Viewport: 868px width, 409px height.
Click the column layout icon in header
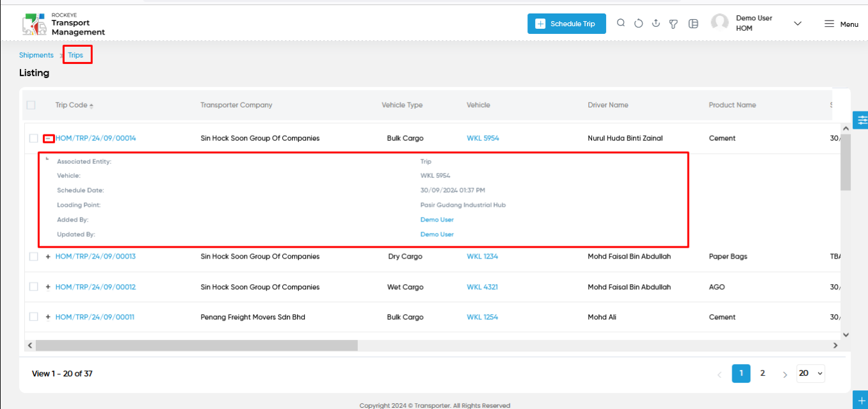[x=693, y=24]
